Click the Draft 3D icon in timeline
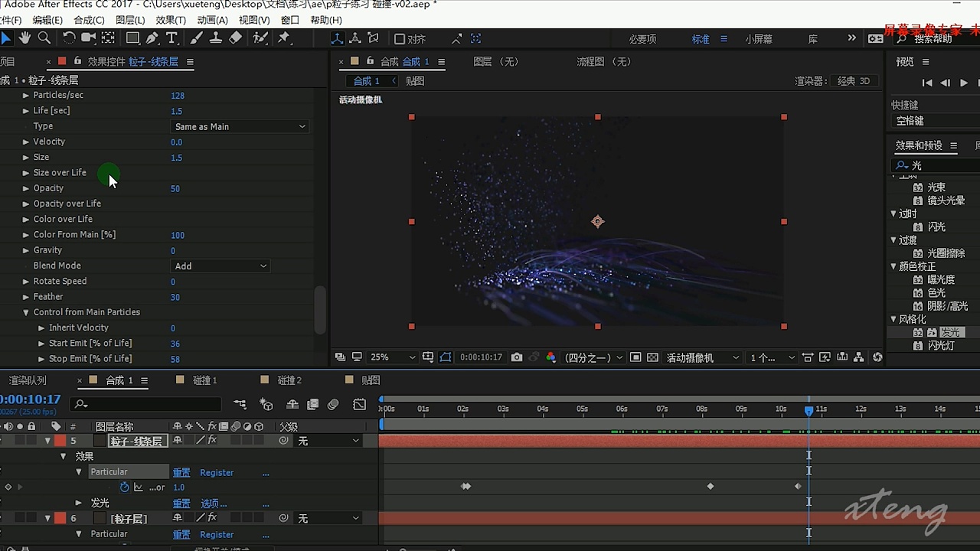The width and height of the screenshot is (980, 551). tap(266, 404)
